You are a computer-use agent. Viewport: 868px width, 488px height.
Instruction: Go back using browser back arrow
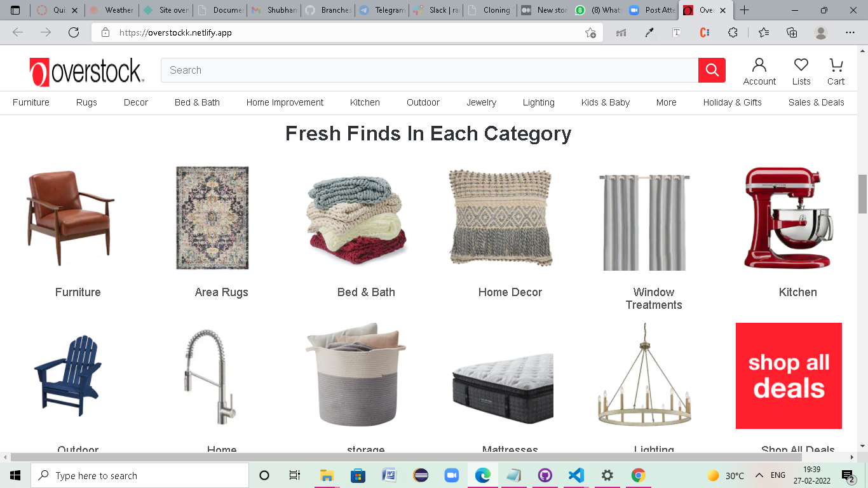click(18, 32)
